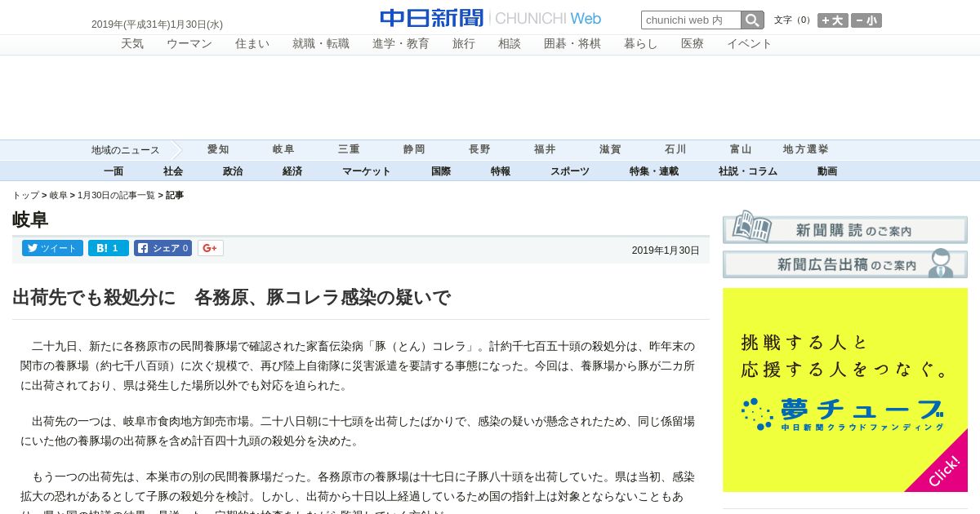
Task: Open the 夢チューブ crowdfunding ad
Action: (845, 390)
